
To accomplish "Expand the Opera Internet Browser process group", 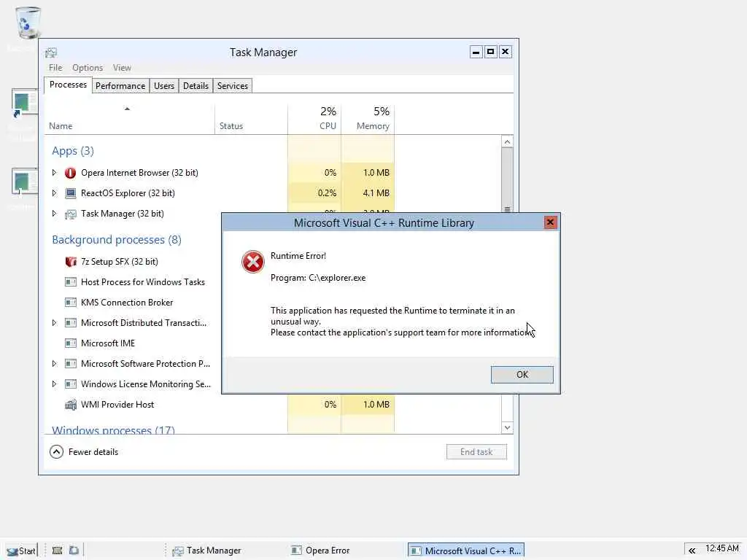I will (54, 173).
